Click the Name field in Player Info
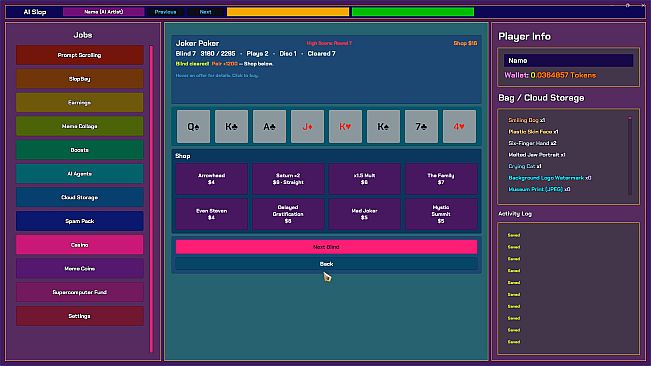Screen dimensions: 651x366 568,61
